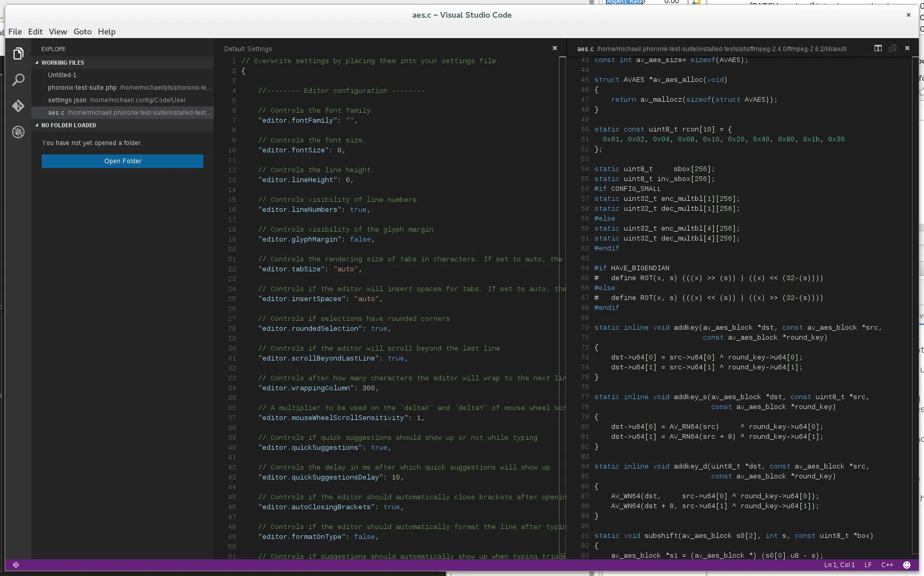Screen dimensions: 924x576
Task: Open the Goto menu
Action: (82, 31)
